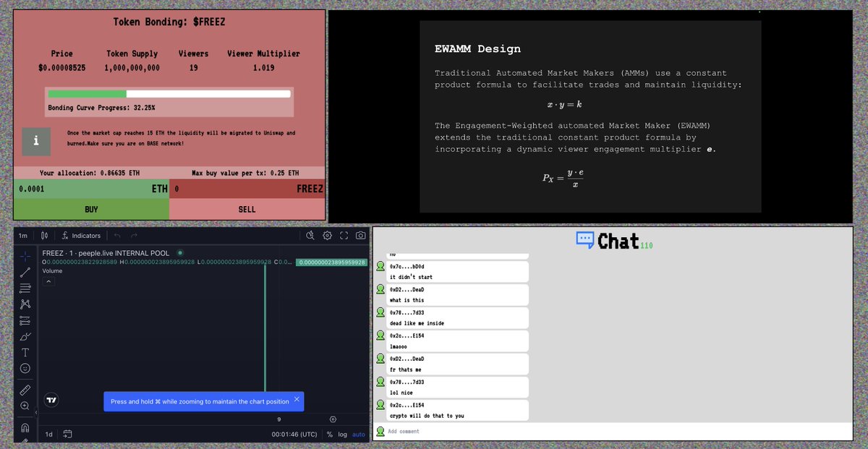868x449 pixels.
Task: Switch to the 1d range tab
Action: pos(48,434)
